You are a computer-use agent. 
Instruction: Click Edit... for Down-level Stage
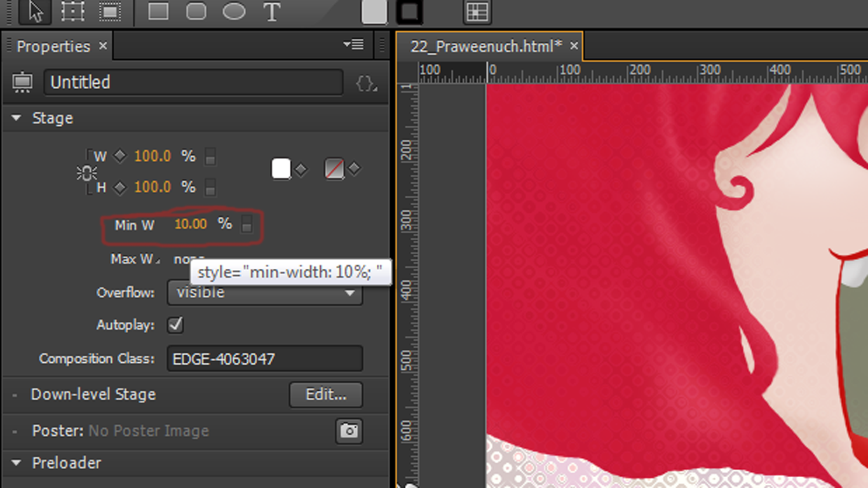click(326, 395)
